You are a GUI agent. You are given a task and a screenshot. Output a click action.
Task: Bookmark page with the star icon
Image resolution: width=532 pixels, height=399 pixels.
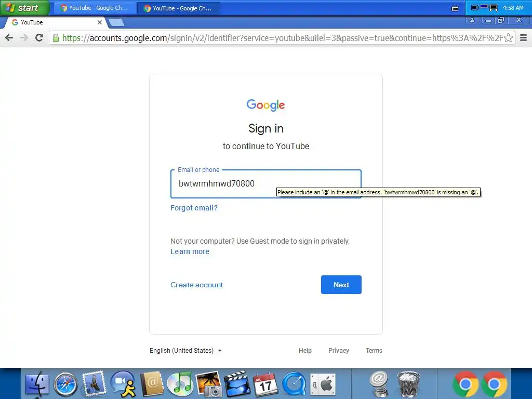(x=508, y=37)
